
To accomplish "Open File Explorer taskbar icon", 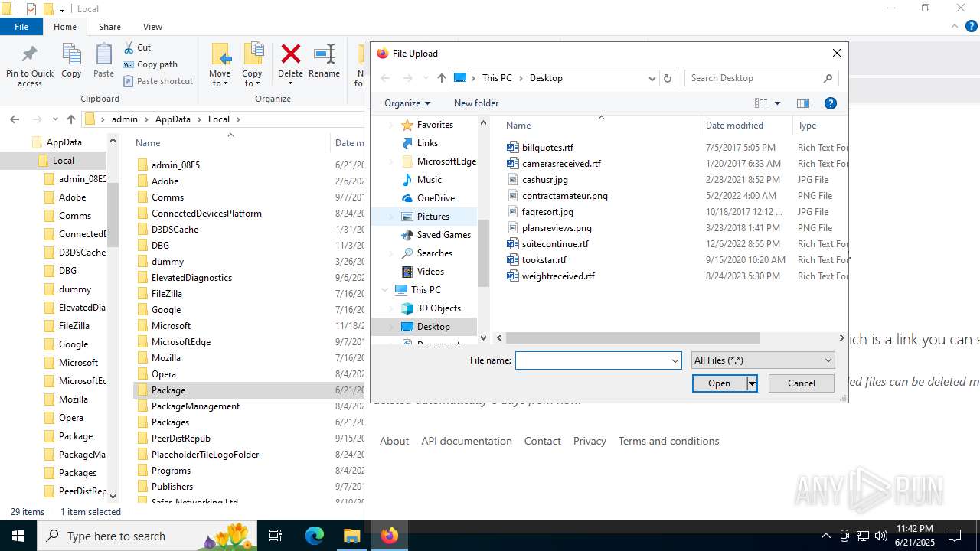I will click(351, 536).
